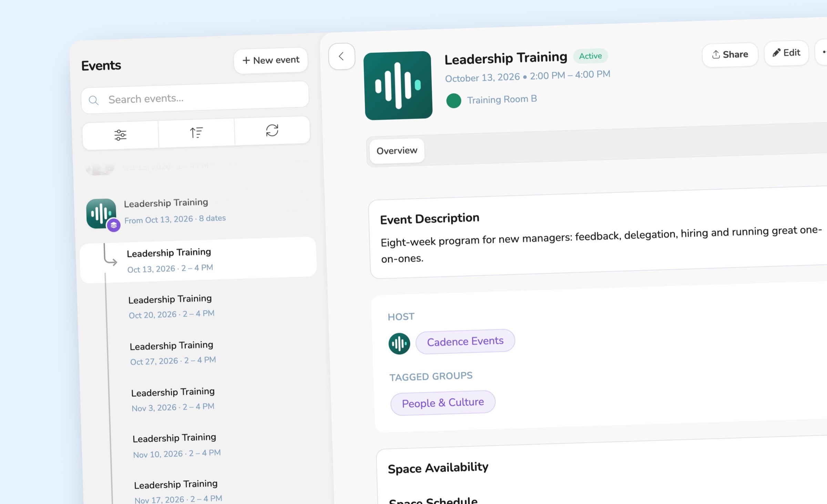
Task: Click the New event button
Action: click(x=271, y=60)
